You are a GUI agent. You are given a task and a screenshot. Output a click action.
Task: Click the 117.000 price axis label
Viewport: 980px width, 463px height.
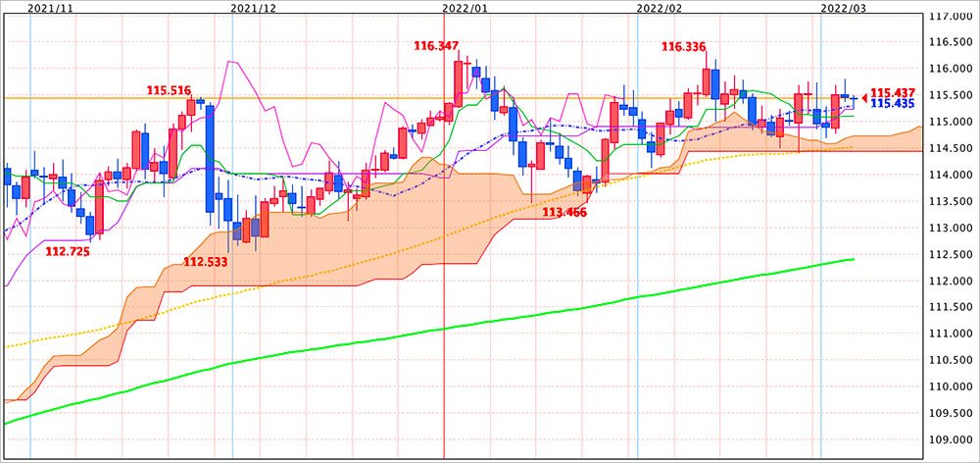click(x=949, y=17)
